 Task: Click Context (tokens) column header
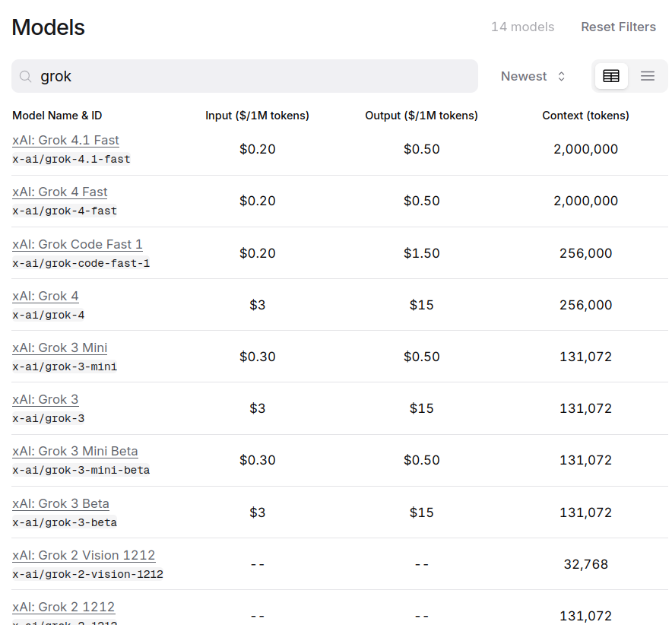pos(585,116)
